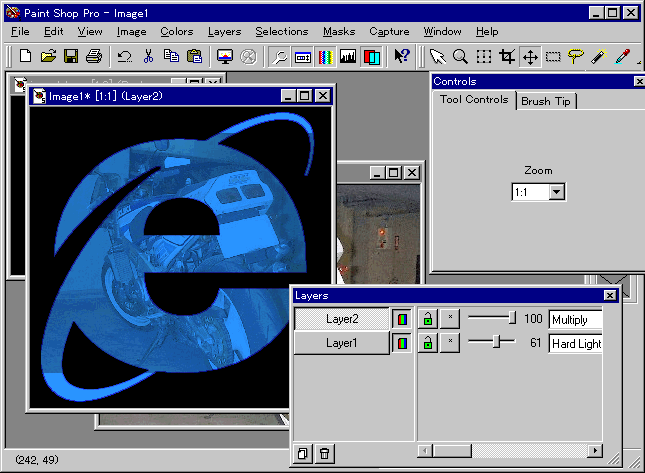Open Layer1 blend mode Hard Light dropdown

pos(575,343)
